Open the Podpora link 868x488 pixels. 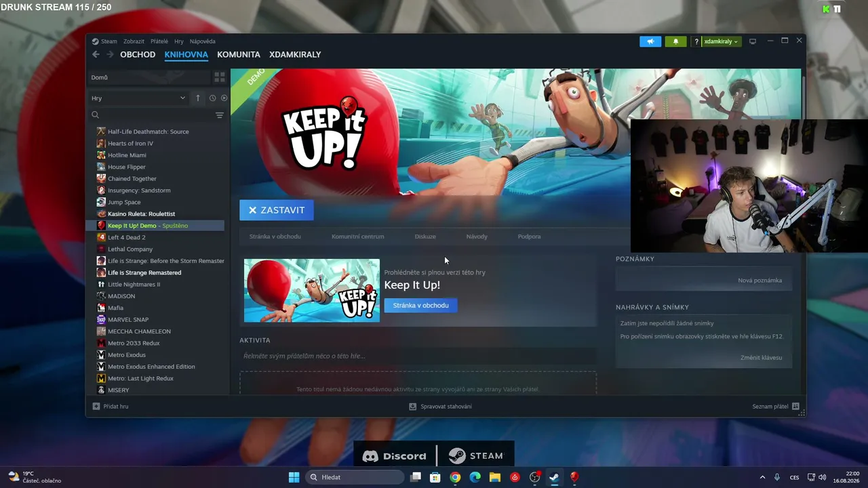tap(530, 237)
